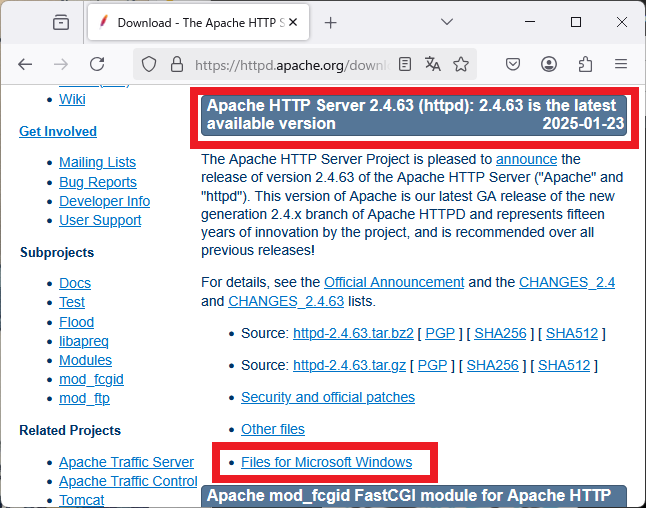This screenshot has width=646, height=508.
Task: Open the Tomcat link
Action: pyautogui.click(x=82, y=500)
